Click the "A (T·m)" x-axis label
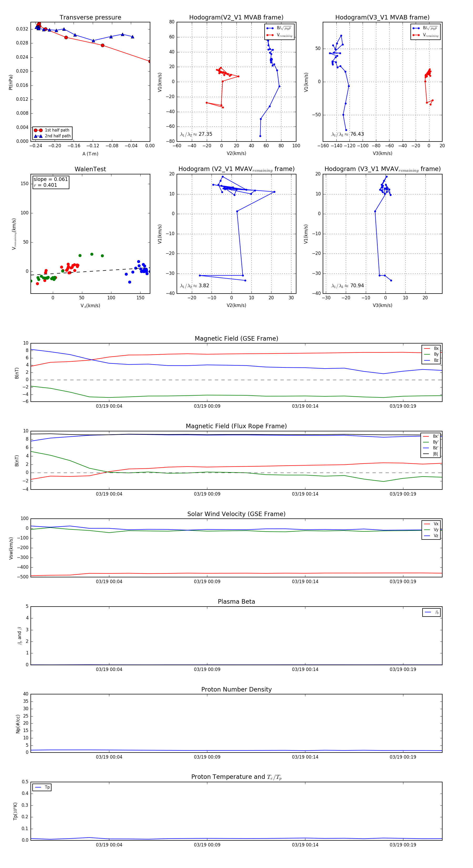473x868 pixels. (x=90, y=154)
